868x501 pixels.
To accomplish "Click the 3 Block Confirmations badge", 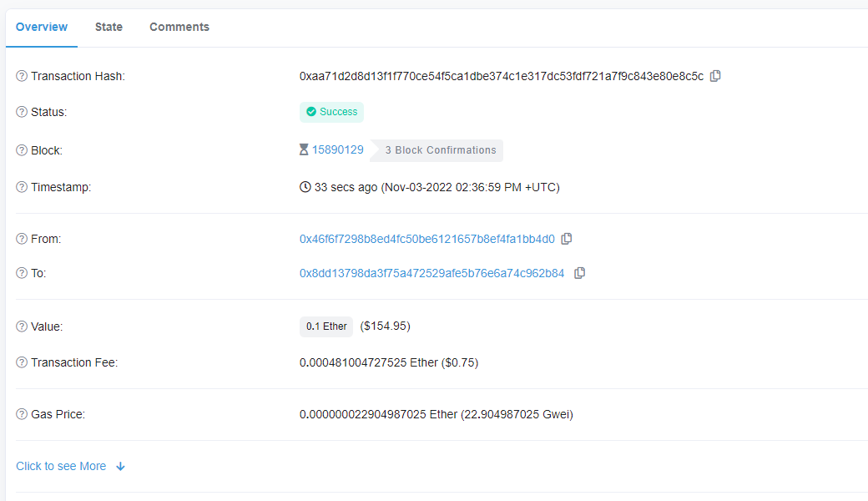I will (437, 150).
